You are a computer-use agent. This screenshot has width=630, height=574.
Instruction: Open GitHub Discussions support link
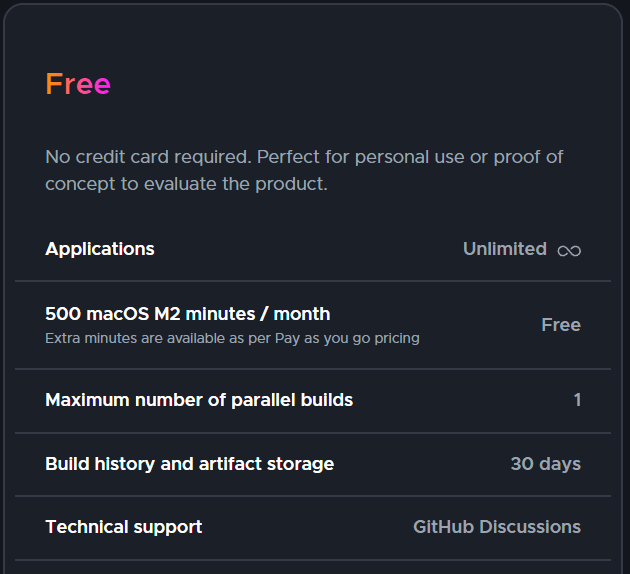pos(497,527)
